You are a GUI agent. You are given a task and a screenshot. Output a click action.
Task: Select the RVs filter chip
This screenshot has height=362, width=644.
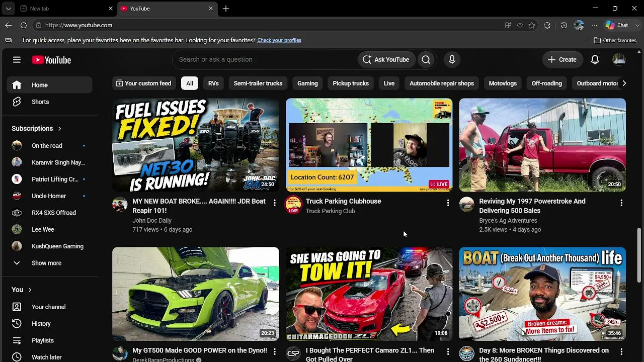coord(213,83)
